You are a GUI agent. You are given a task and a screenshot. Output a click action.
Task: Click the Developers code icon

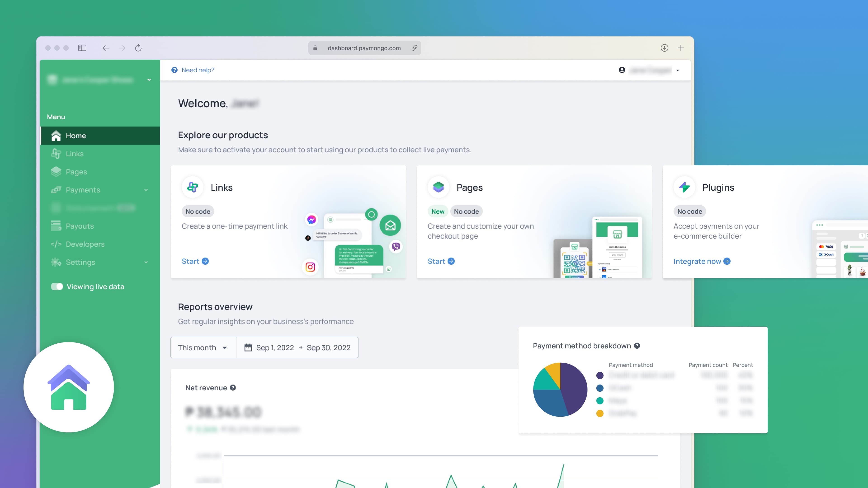[56, 244]
